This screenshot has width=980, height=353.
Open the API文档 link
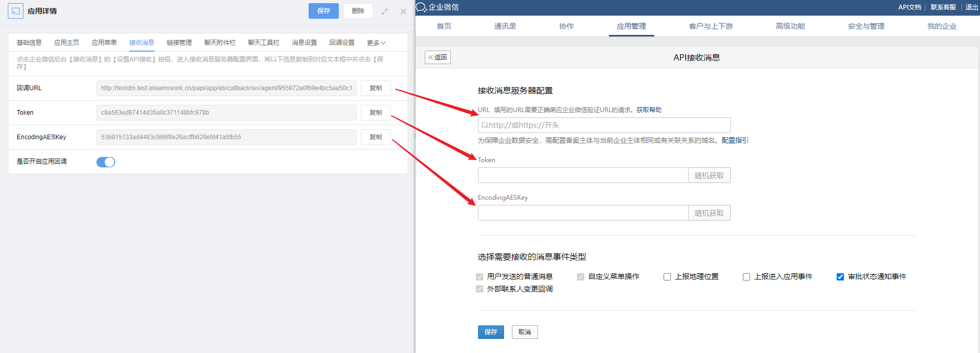click(x=910, y=7)
